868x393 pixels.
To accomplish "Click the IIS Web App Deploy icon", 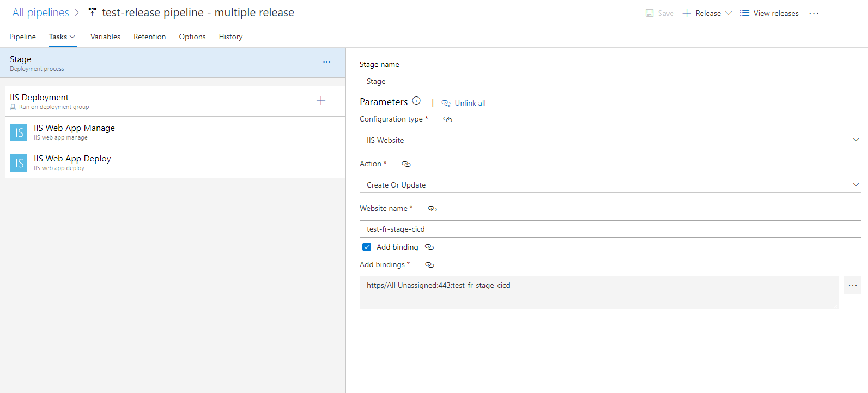I will [19, 163].
